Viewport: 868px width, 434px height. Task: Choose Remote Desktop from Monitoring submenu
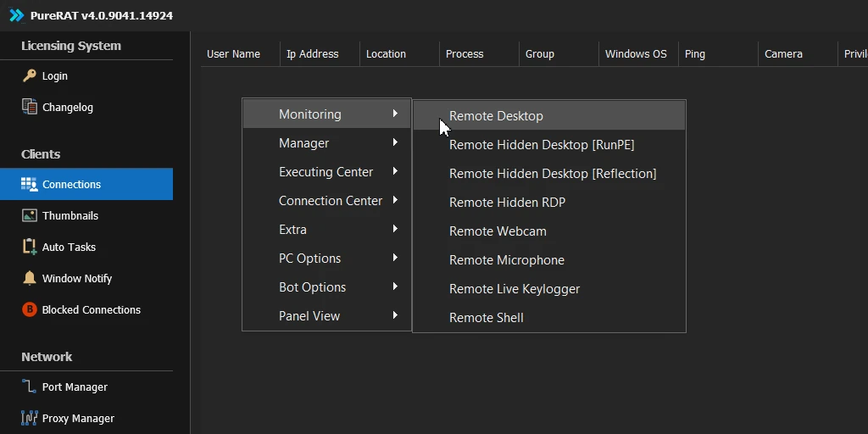tap(549, 115)
